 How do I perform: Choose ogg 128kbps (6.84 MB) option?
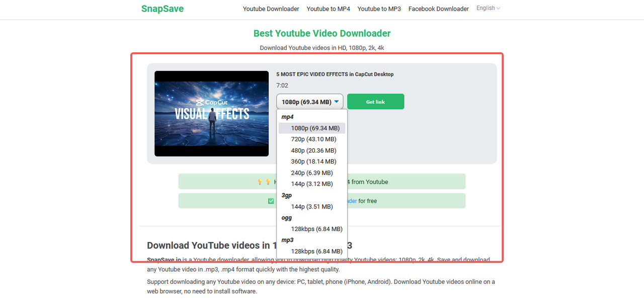(312, 229)
